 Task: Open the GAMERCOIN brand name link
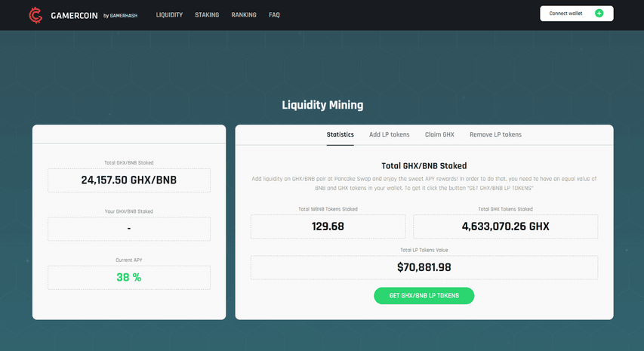74,16
